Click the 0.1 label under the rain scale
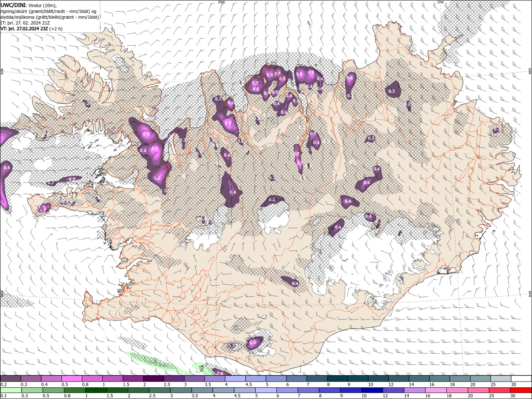 pyautogui.click(x=2, y=396)
